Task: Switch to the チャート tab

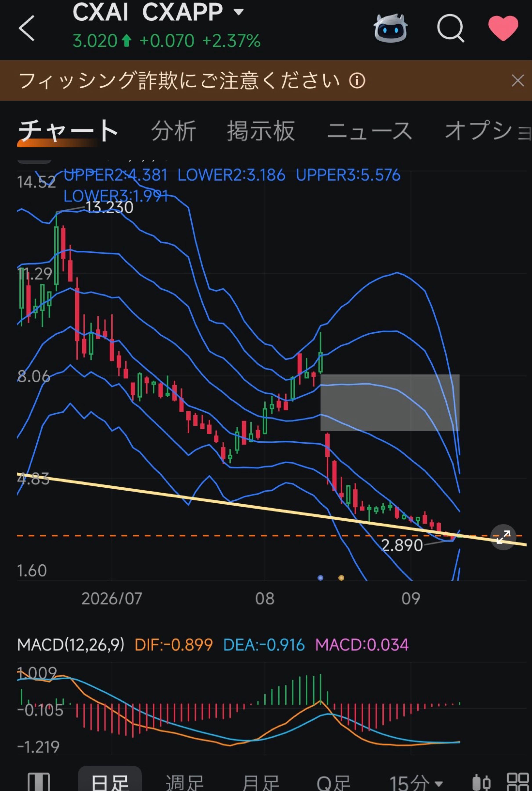Action: 68,131
